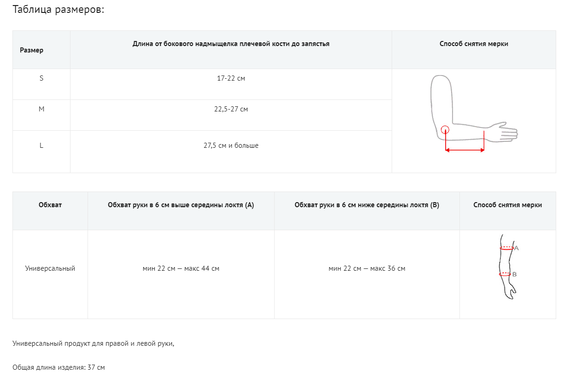Click the "17-22 см" length value
588x378 pixels.
pos(231,78)
